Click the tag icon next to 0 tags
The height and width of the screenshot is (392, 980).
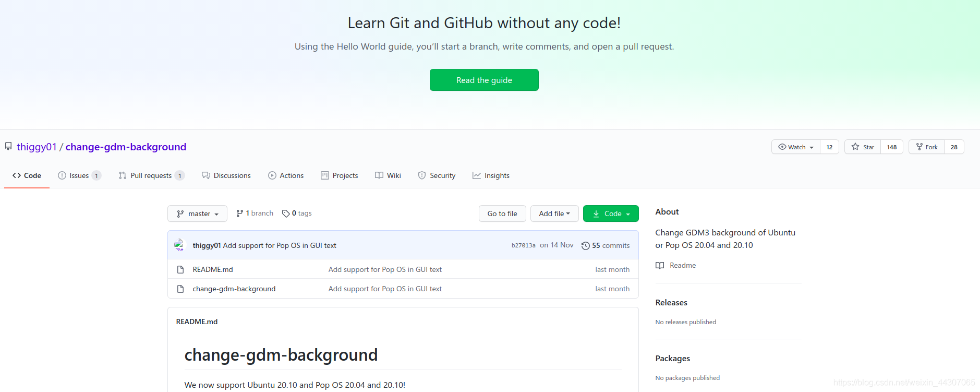coord(286,213)
